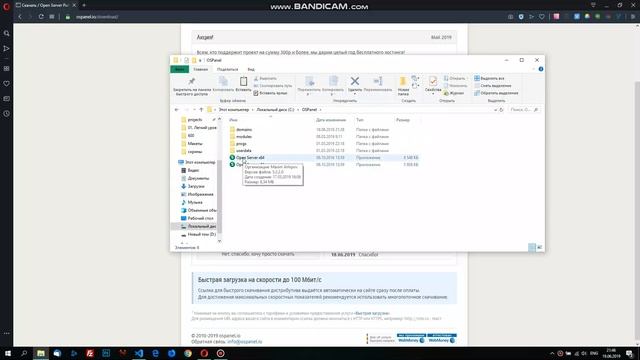Select the modules folder

pos(244,137)
